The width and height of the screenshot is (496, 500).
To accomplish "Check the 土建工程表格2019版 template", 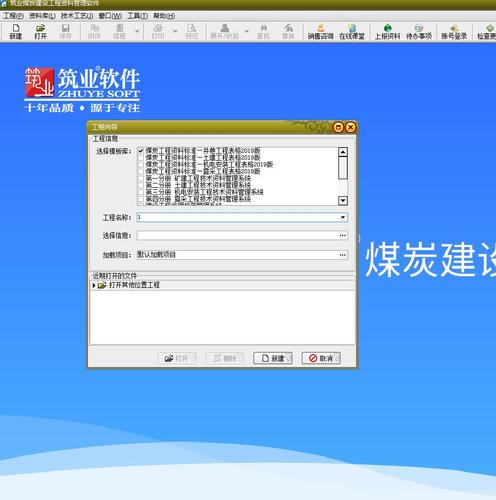I will pos(141,158).
